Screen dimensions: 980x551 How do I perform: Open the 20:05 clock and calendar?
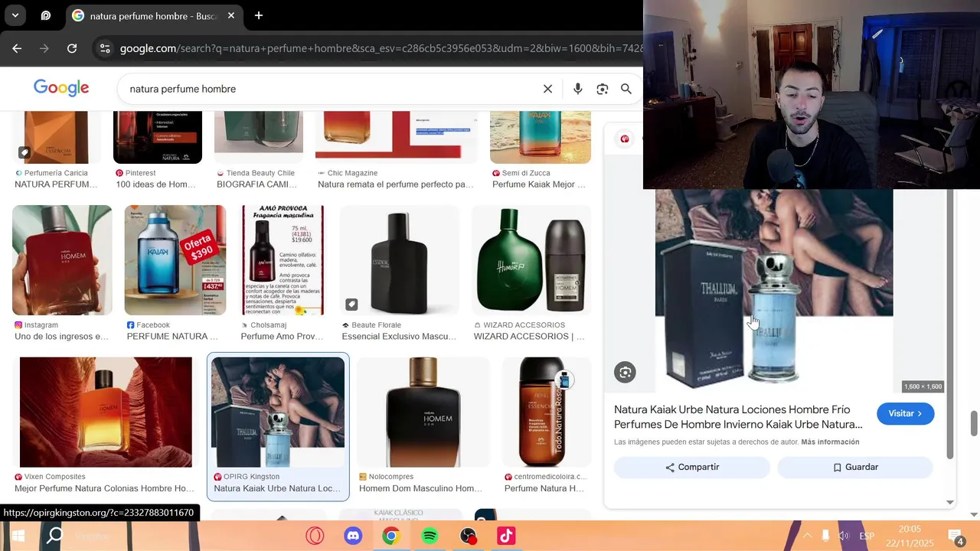(x=910, y=536)
